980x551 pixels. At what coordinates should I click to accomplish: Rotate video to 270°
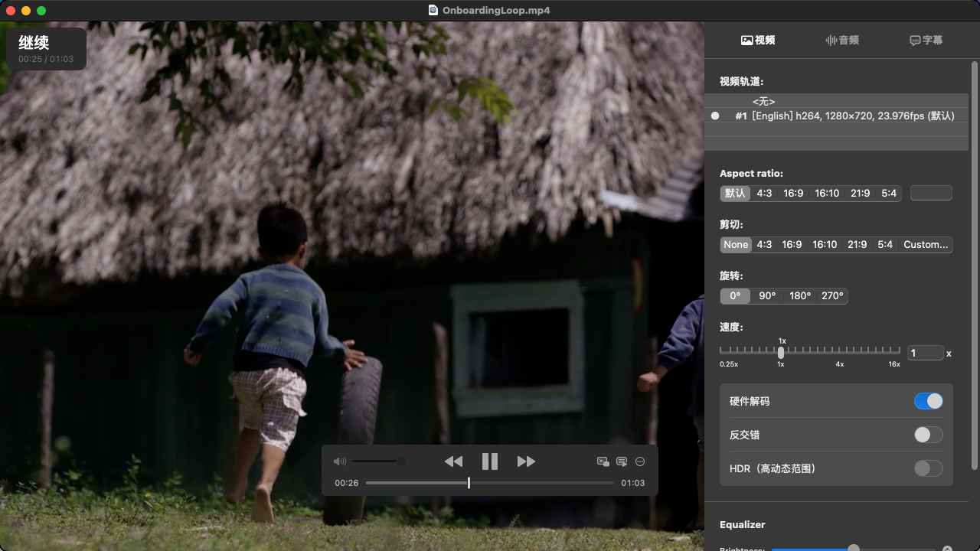[832, 295]
